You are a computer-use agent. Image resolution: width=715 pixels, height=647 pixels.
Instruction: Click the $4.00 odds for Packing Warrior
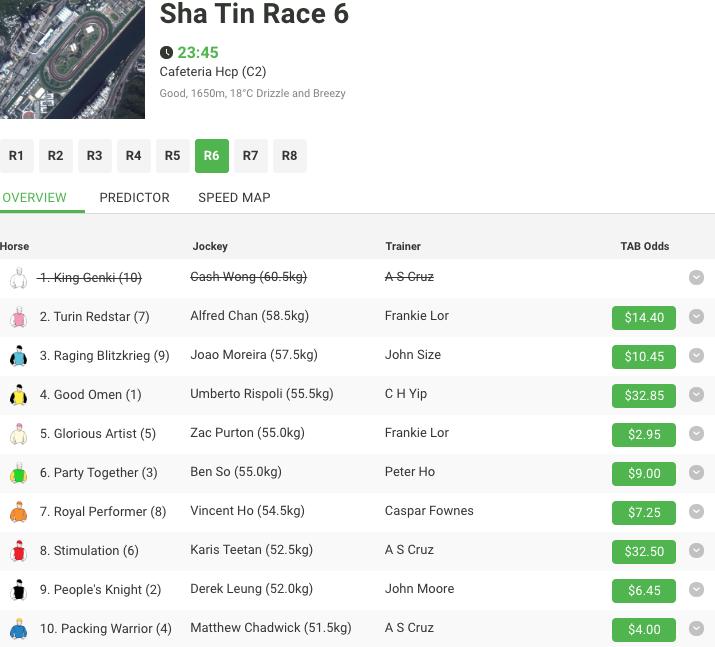coord(643,629)
